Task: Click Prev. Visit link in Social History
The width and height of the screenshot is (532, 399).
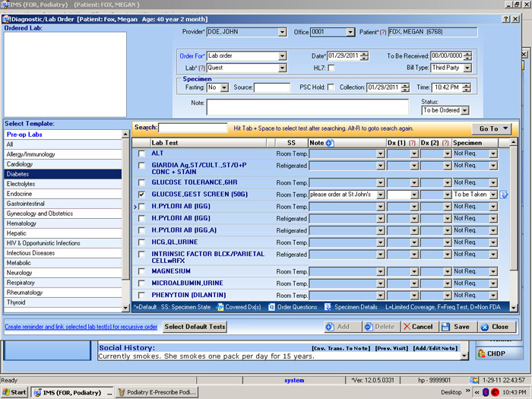Action: (391, 348)
